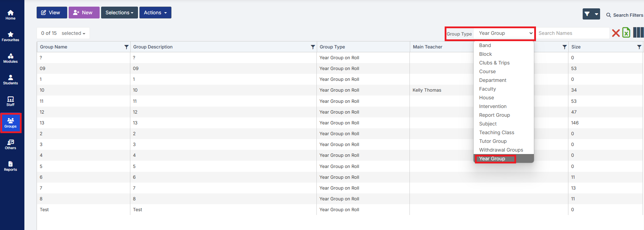
Task: Open the '0 of 15 selected' dropdown
Action: (63, 33)
